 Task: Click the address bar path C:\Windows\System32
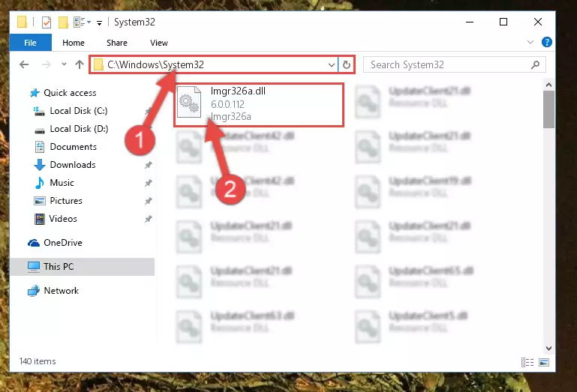click(155, 64)
